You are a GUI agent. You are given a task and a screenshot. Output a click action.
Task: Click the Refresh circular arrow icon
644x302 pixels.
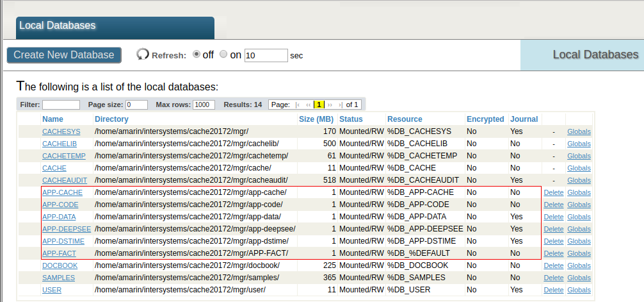coord(143,55)
